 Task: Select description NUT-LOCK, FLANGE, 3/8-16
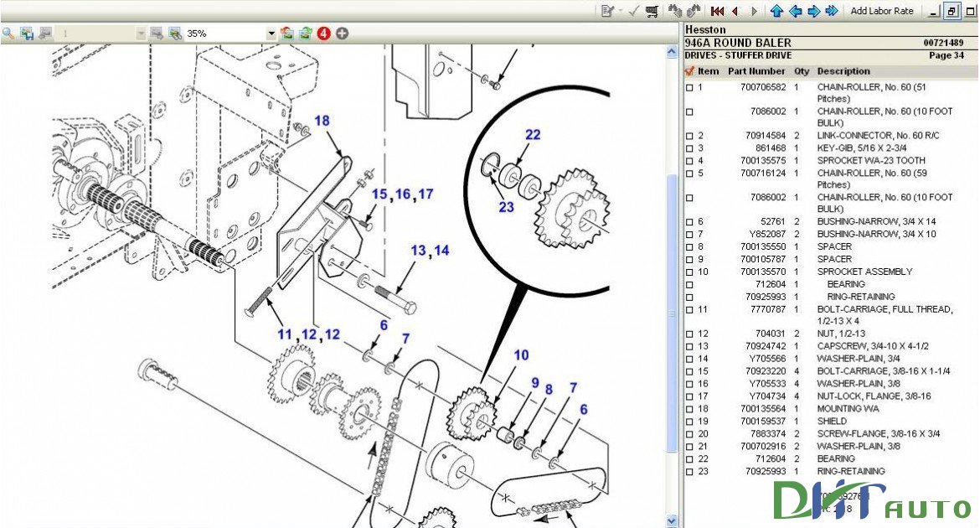(874, 396)
